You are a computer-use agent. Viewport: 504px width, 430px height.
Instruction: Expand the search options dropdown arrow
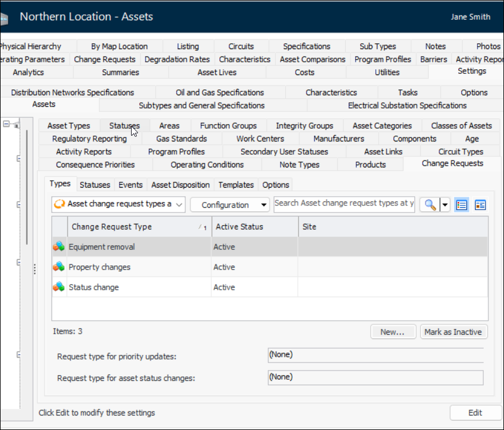point(445,205)
